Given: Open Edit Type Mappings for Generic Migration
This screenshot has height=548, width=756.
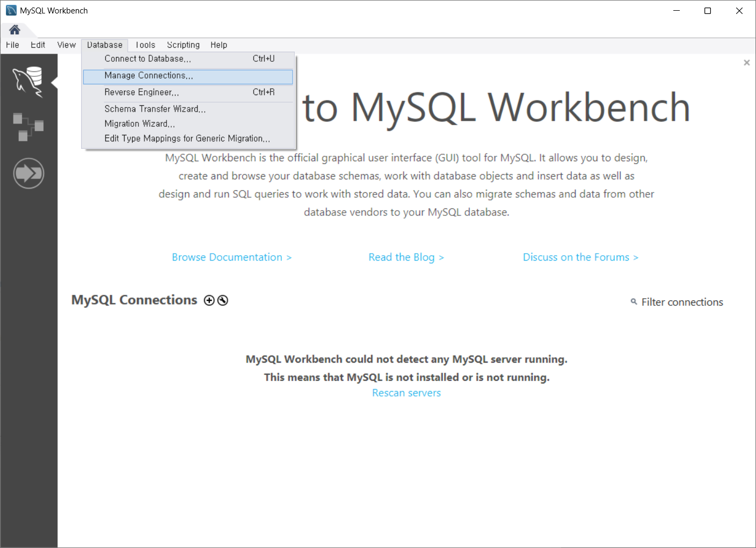Looking at the screenshot, I should click(x=188, y=139).
